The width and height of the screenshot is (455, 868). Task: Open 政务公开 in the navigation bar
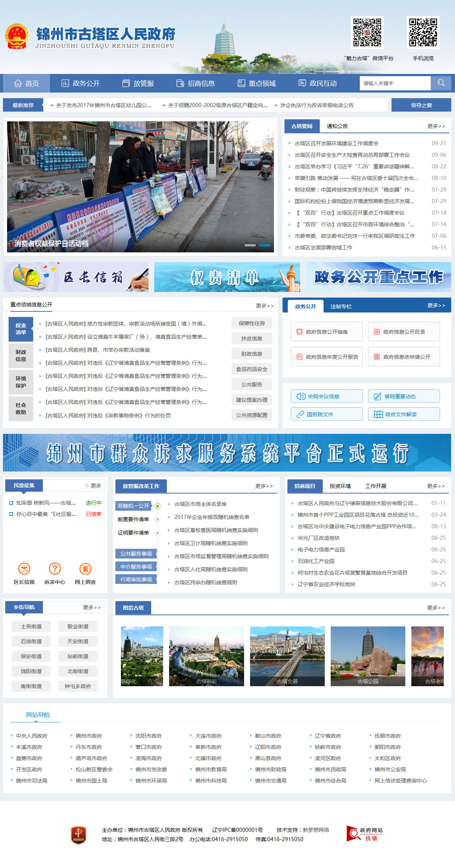tap(81, 83)
